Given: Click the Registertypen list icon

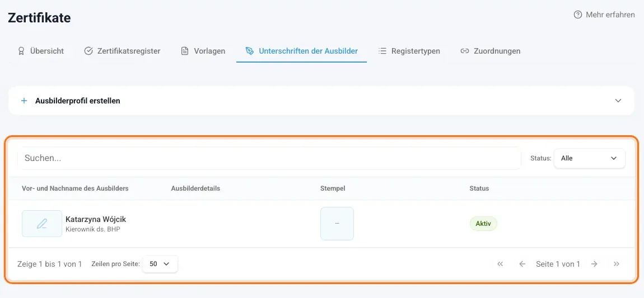Looking at the screenshot, I should click(x=382, y=51).
